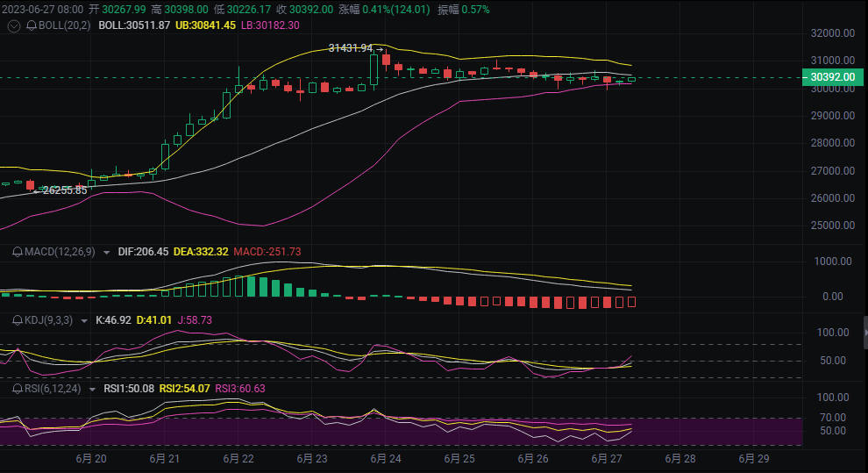
Task: Click the 31431.94 high price marker
Action: point(351,48)
